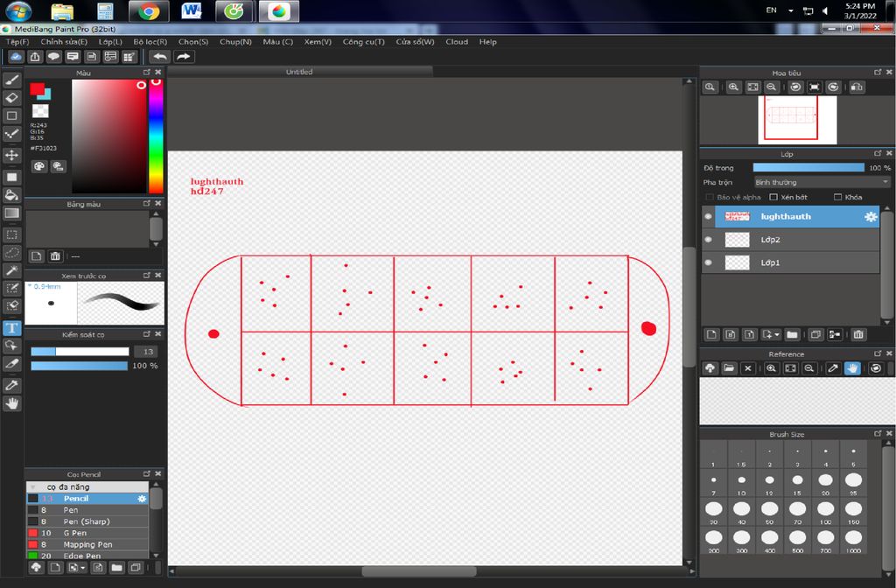896x588 pixels.
Task: Add a new layer with blank page icon
Action: click(711, 335)
